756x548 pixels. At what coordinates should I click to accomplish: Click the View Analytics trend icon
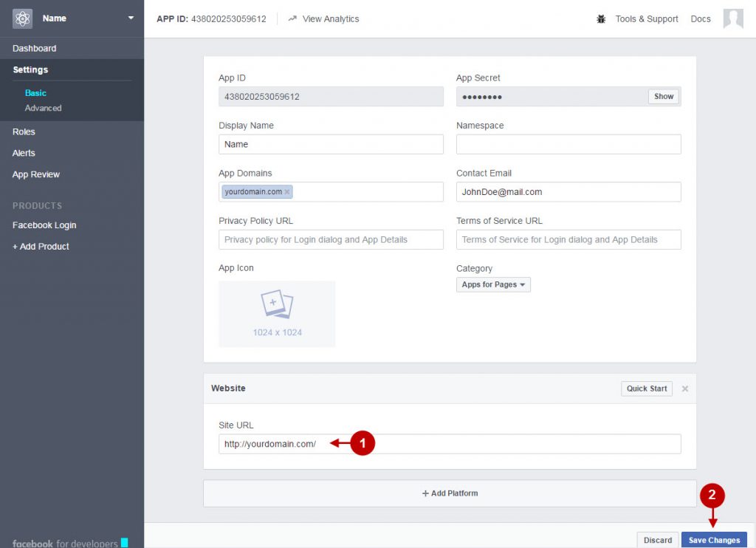pos(292,18)
